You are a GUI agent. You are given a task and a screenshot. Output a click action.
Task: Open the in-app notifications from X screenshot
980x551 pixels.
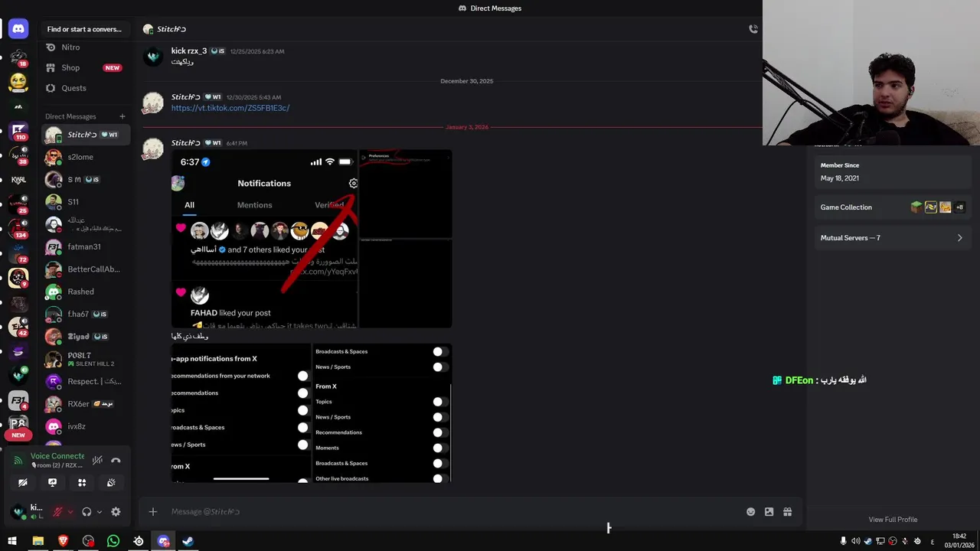(241, 413)
